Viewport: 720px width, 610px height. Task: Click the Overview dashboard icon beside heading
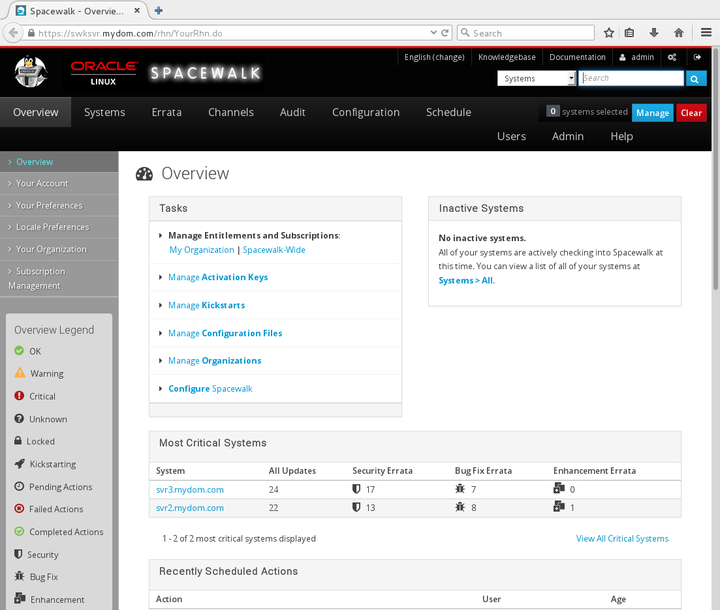(144, 174)
